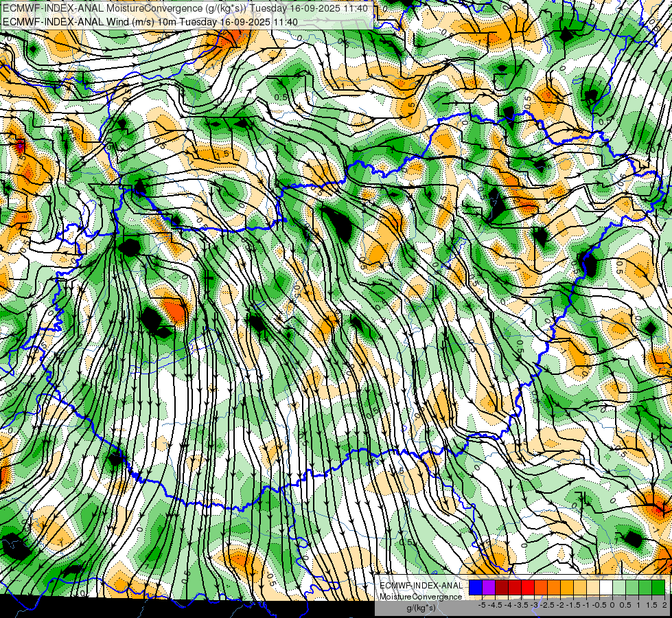Screen dimensions: 672x618
Task: Click the purple legend swatch
Action: [x=489, y=588]
